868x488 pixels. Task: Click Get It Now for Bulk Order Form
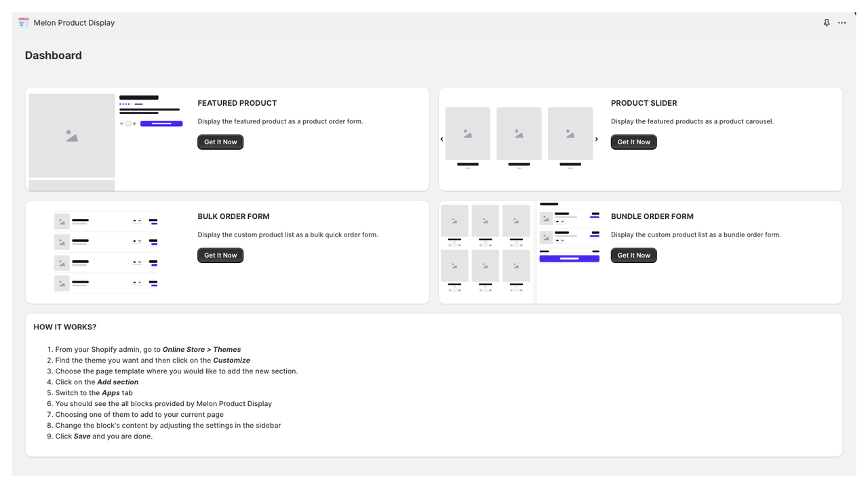point(220,255)
